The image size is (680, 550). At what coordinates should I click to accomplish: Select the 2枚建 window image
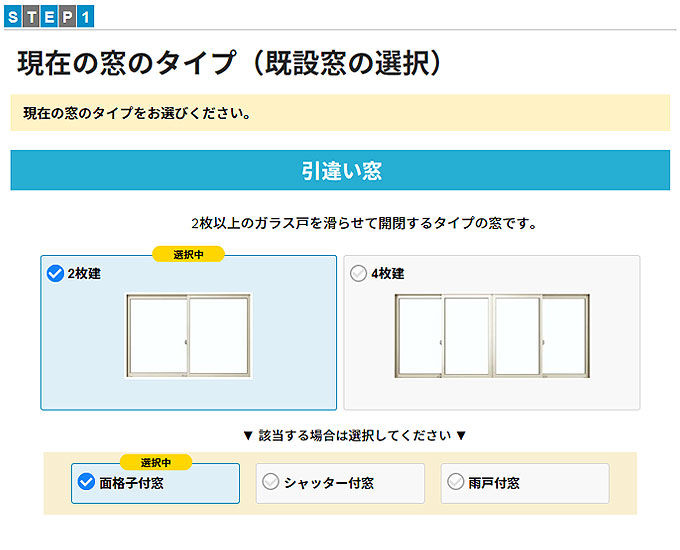pyautogui.click(x=188, y=336)
